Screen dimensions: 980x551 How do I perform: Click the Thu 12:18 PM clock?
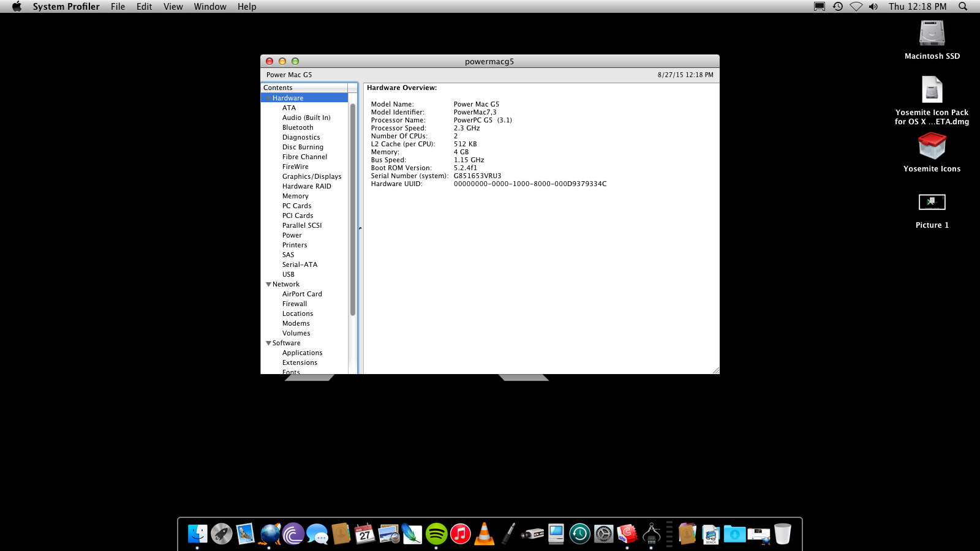918,7
